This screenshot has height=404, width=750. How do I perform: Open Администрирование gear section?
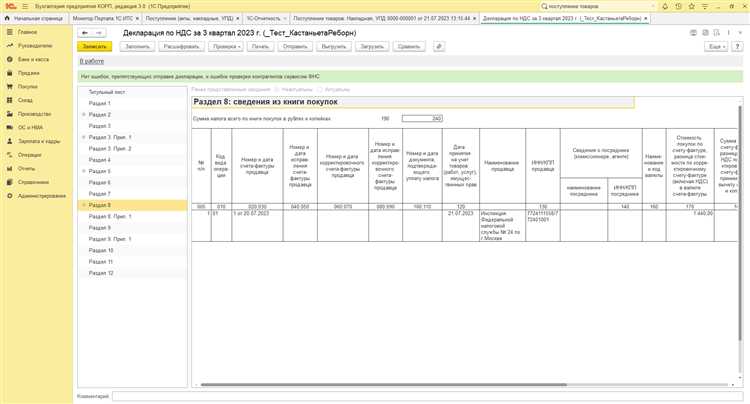8,195
